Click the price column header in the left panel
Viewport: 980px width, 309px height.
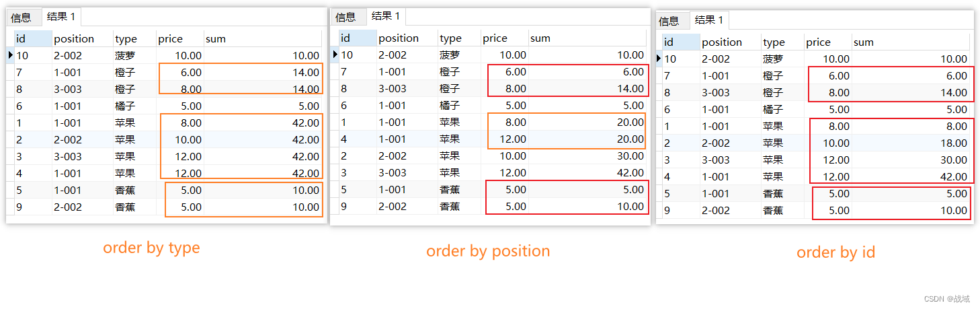pyautogui.click(x=180, y=39)
